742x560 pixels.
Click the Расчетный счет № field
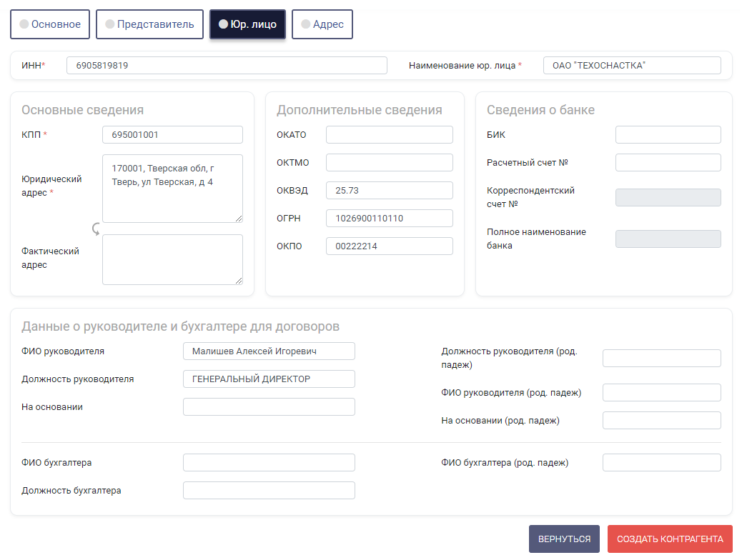pyautogui.click(x=668, y=162)
